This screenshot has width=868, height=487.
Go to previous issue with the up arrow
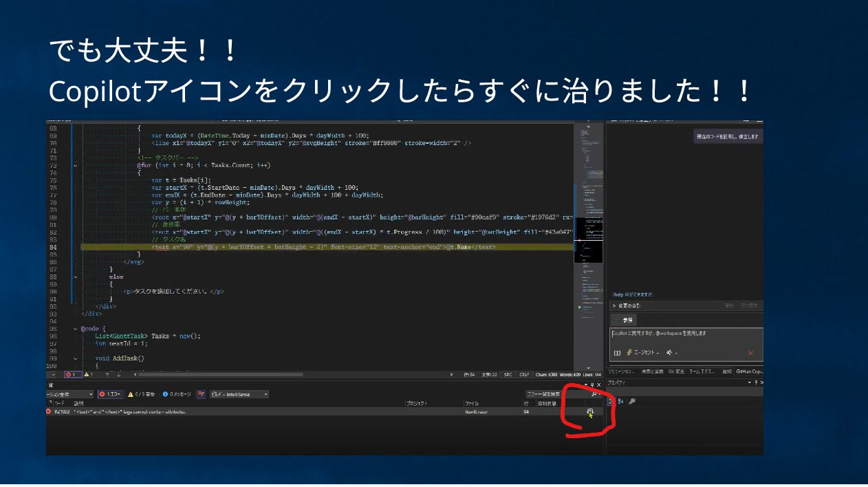pyautogui.click(x=107, y=375)
